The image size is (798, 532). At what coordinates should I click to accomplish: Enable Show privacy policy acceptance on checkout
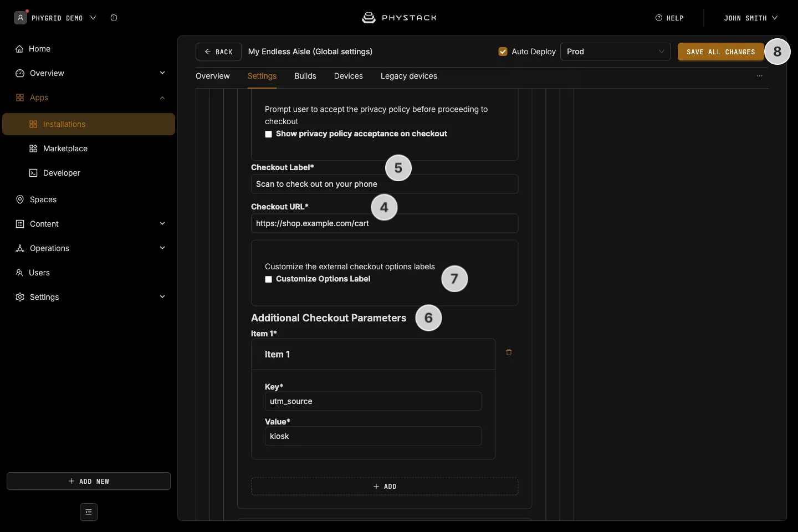269,134
